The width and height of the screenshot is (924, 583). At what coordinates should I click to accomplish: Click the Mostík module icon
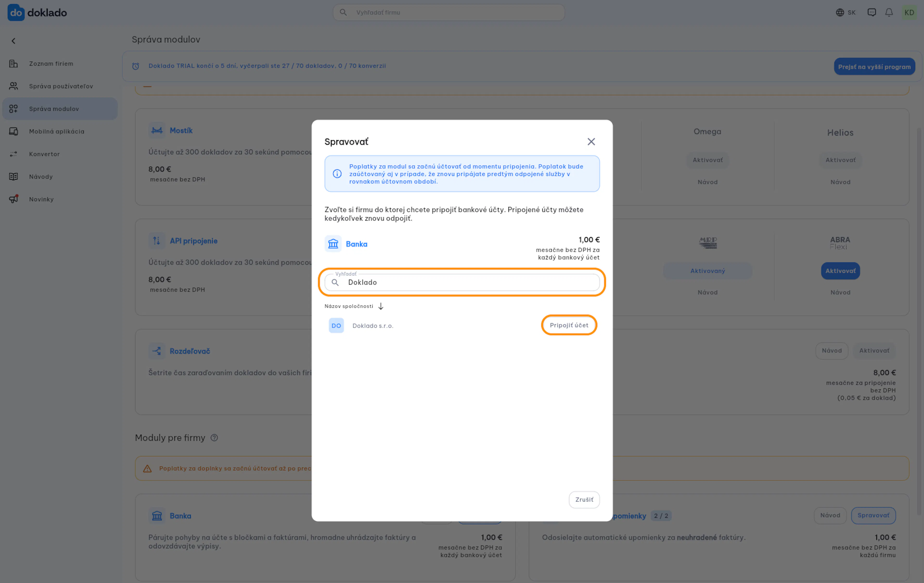(157, 131)
